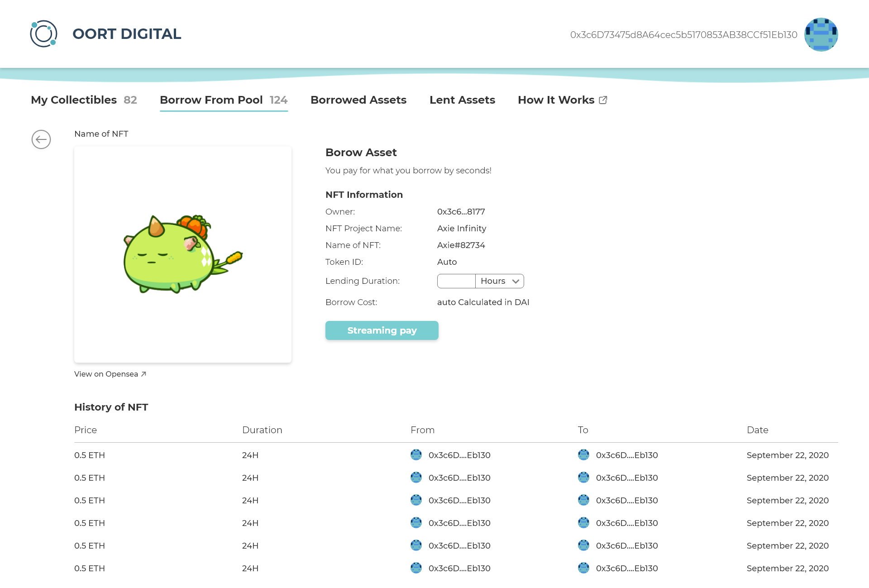Click To address 0x3c6D....Eb130 in fourth row
869x588 pixels.
pos(627,523)
